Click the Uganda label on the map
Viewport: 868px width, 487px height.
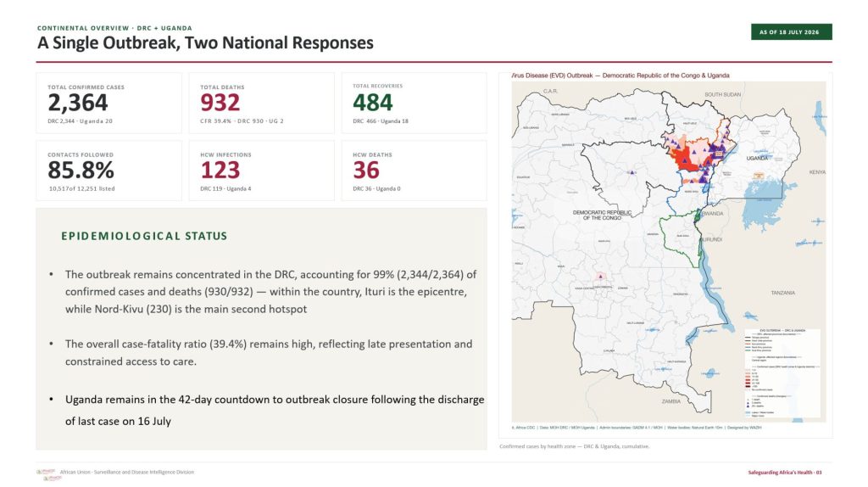pyautogui.click(x=757, y=159)
